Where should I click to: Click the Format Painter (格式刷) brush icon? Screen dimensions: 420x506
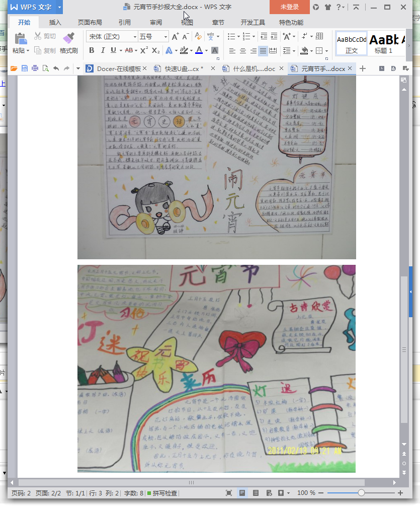click(x=68, y=38)
